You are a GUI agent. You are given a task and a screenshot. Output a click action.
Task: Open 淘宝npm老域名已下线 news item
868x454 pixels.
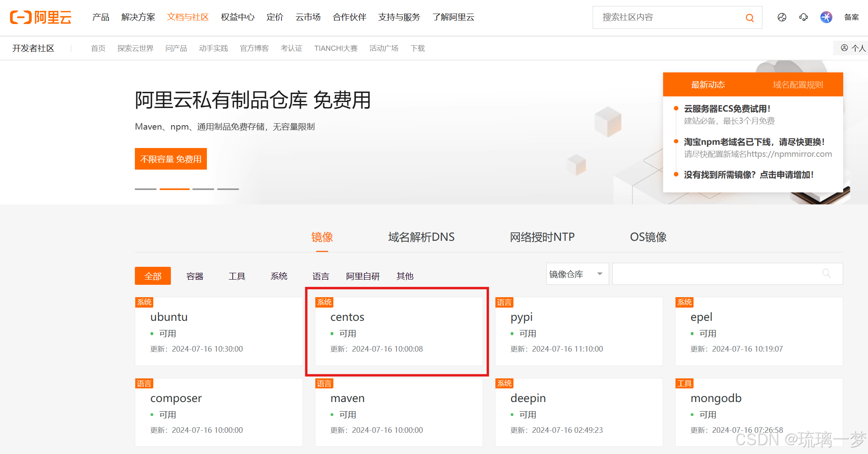pyautogui.click(x=754, y=142)
